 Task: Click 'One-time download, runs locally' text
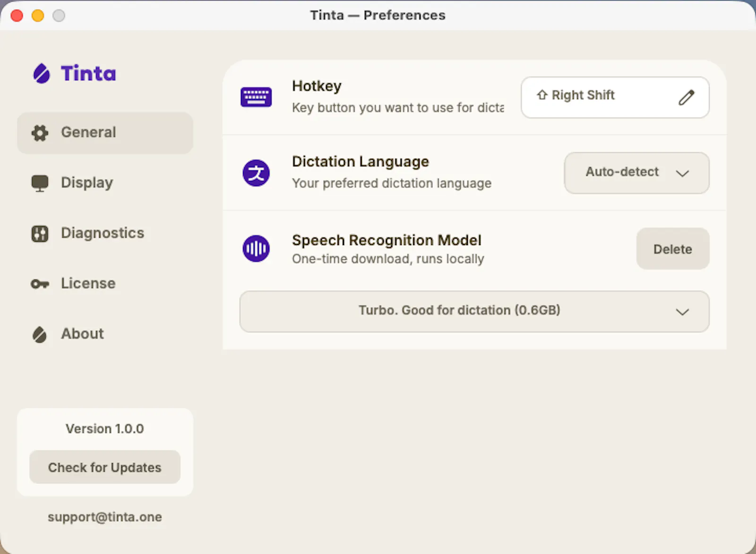(x=388, y=259)
